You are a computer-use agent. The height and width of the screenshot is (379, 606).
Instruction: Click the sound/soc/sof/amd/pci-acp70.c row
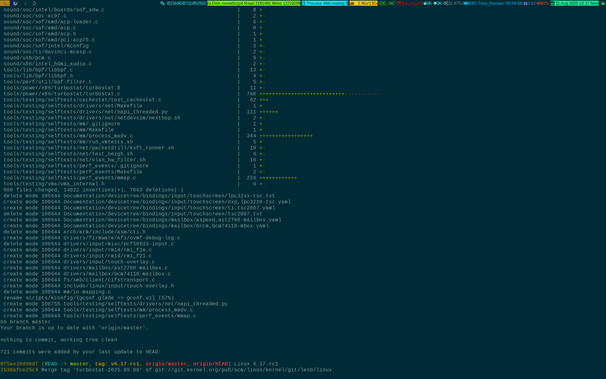click(133, 40)
